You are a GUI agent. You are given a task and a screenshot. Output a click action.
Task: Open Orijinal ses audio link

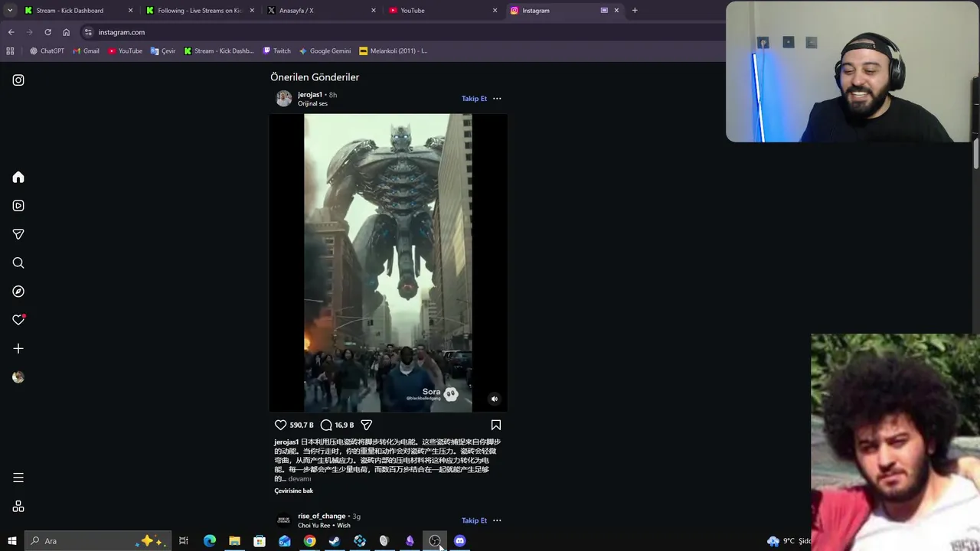point(312,103)
